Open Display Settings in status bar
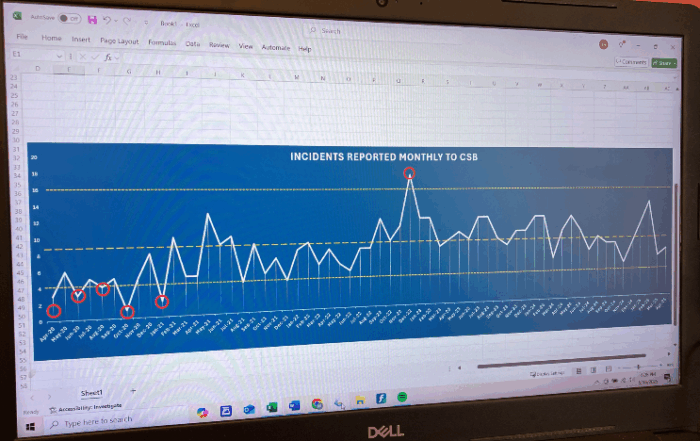 548,373
